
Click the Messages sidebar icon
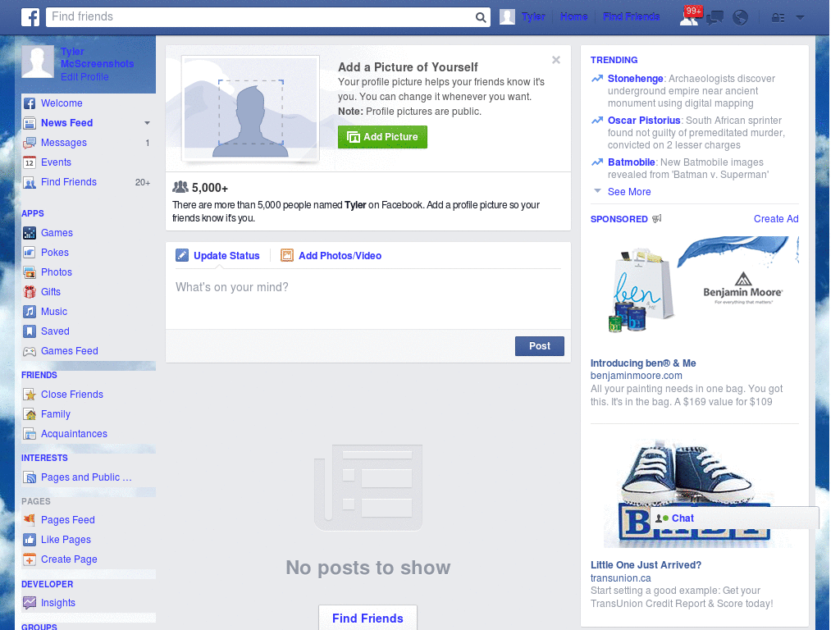coord(30,143)
